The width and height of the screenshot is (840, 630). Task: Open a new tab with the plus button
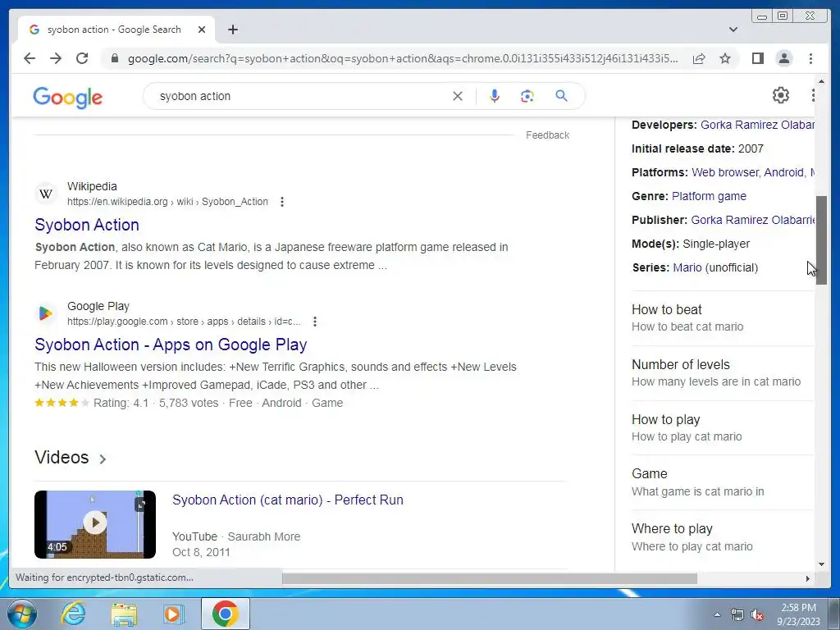coord(232,30)
